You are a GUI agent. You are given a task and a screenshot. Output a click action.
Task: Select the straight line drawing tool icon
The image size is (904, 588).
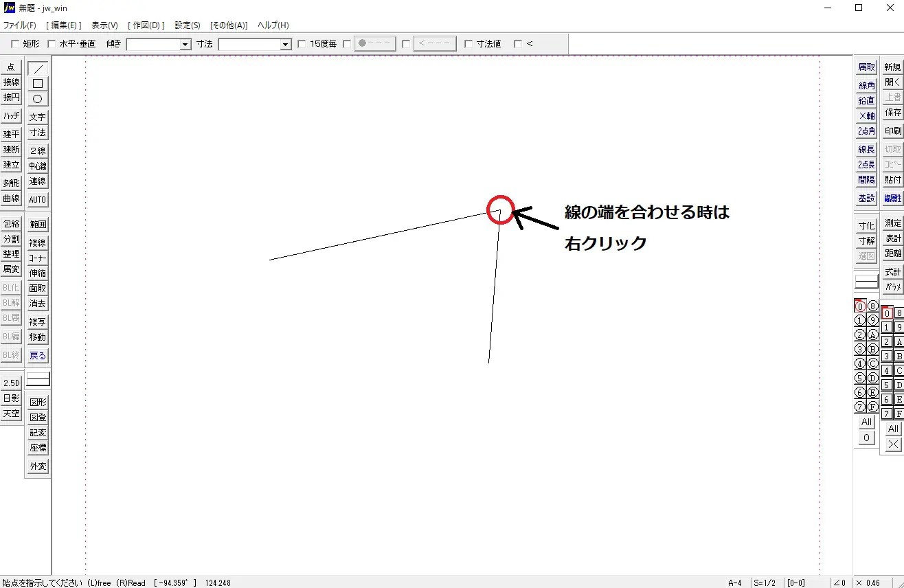(38, 69)
